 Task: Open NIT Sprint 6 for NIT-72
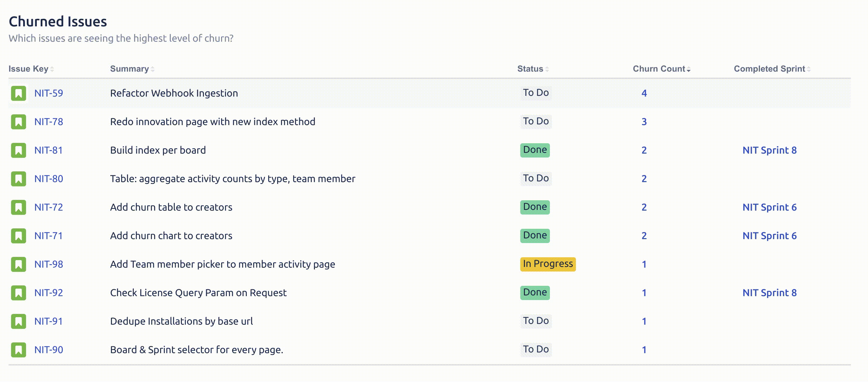(x=770, y=207)
